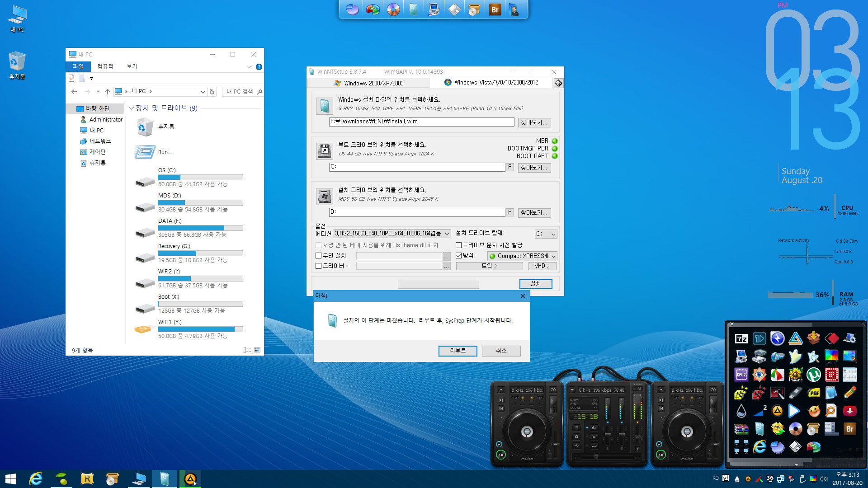
Task: Enable 드라이브 문자 사전 할당 checkbox
Action: click(x=458, y=245)
